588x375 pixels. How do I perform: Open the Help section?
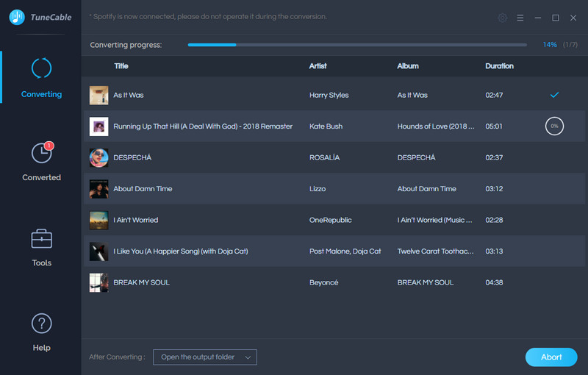tap(41, 332)
